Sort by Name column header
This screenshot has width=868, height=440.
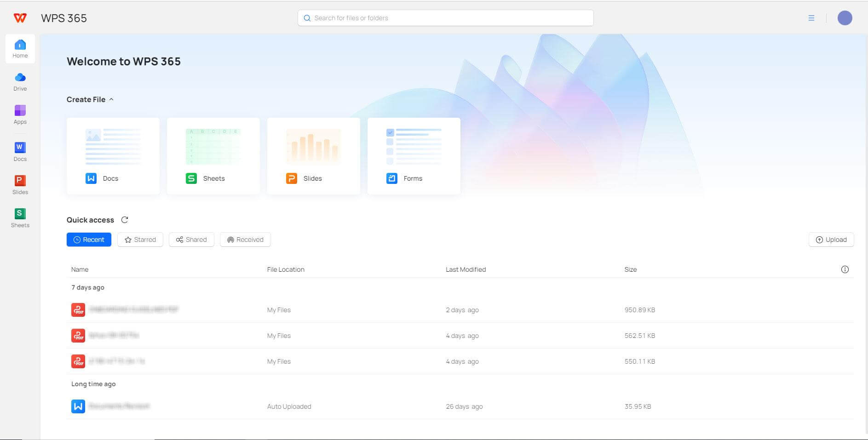click(80, 269)
